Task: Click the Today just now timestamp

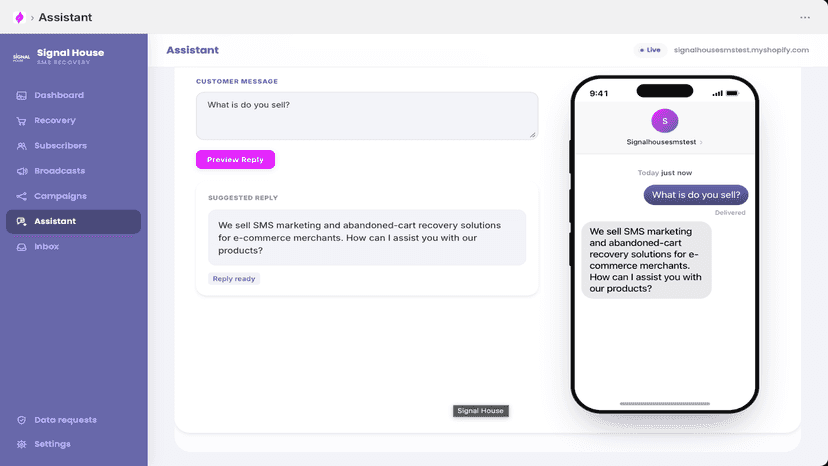Action: [x=665, y=173]
